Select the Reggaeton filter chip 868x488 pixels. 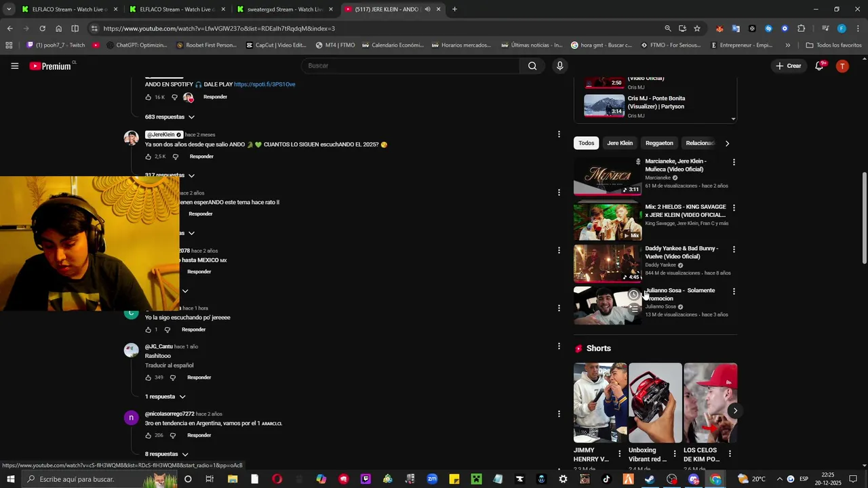pyautogui.click(x=659, y=143)
